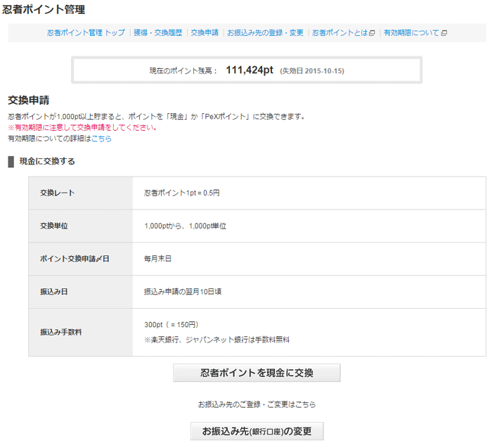Open 忍者ポイント管理 トップ link
The width and height of the screenshot is (492, 448).
click(x=86, y=32)
